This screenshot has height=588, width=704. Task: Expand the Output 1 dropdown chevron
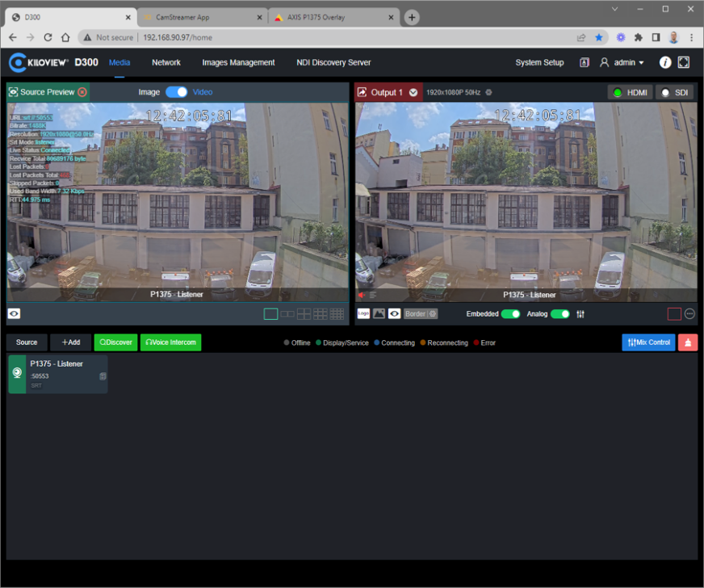412,92
